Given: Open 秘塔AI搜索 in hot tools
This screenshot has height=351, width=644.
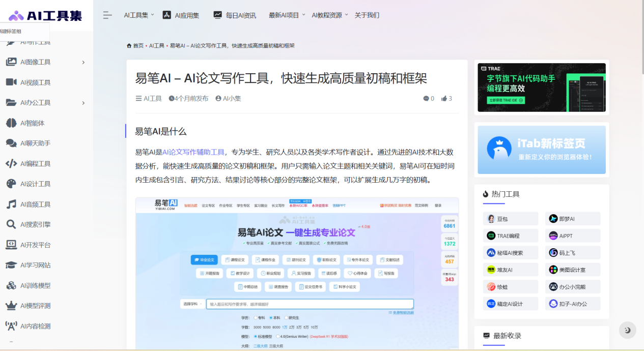Looking at the screenshot, I should coord(511,253).
